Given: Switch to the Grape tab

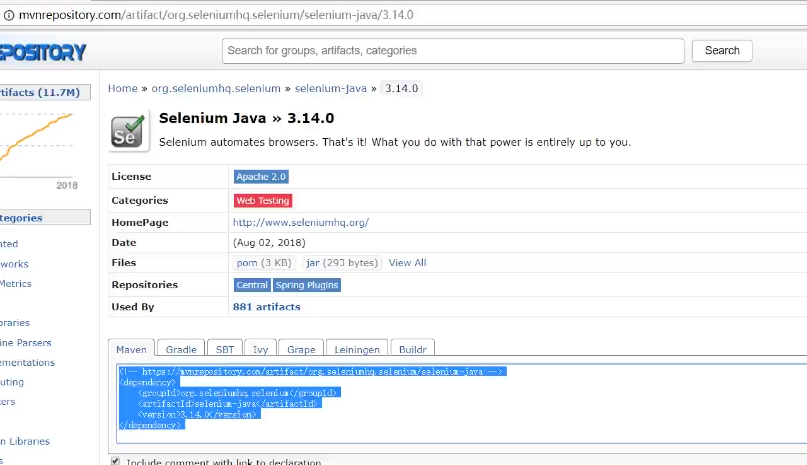Looking at the screenshot, I should tap(301, 349).
